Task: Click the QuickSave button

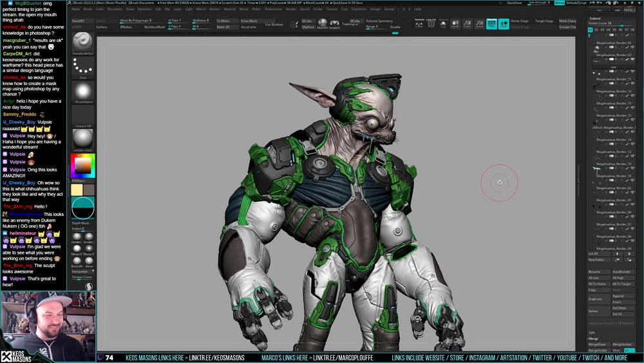Action: pyautogui.click(x=514, y=3)
